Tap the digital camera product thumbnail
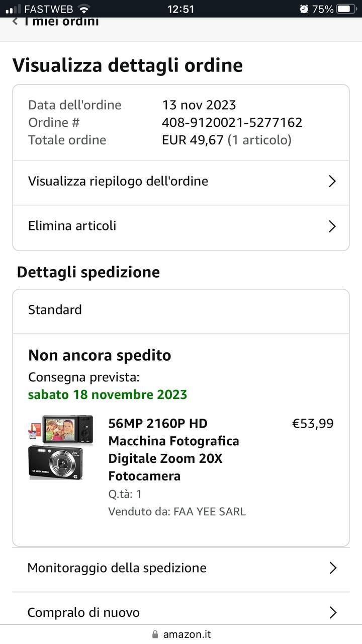 click(61, 447)
